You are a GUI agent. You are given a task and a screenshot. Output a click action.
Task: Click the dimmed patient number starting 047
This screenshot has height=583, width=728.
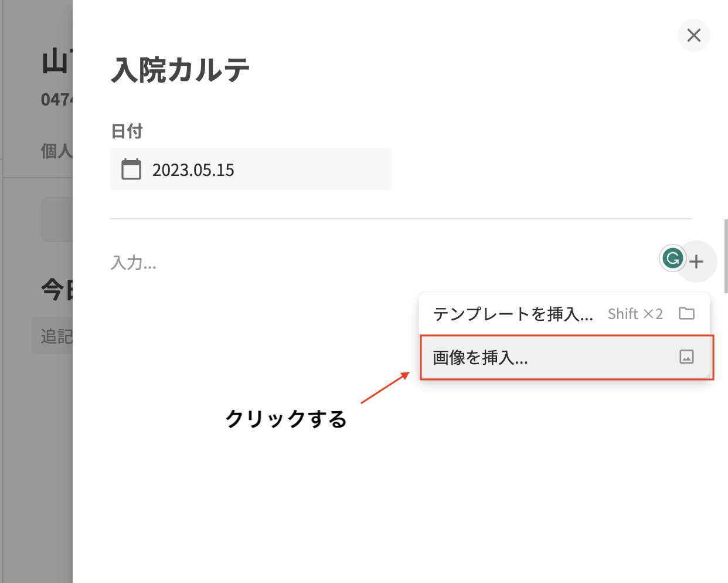pos(56,100)
